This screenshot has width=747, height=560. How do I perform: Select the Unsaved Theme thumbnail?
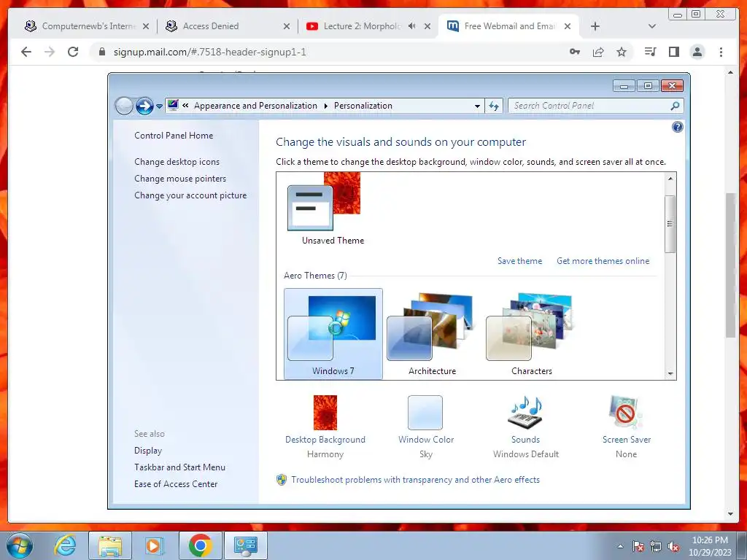click(324, 201)
